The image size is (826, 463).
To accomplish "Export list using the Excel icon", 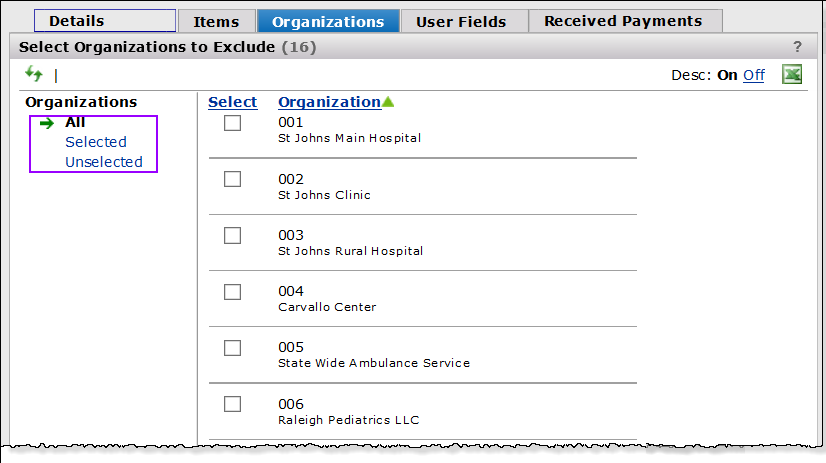I will pos(792,75).
